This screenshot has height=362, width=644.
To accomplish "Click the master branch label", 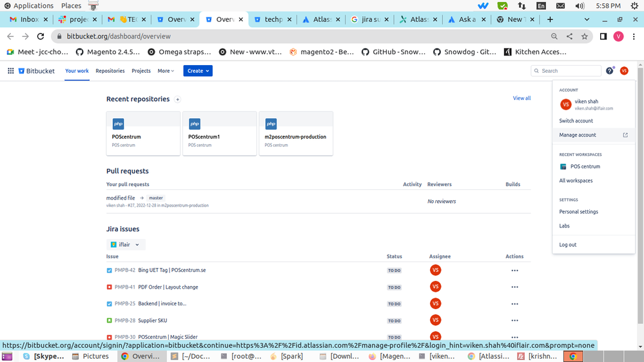I will tap(155, 198).
